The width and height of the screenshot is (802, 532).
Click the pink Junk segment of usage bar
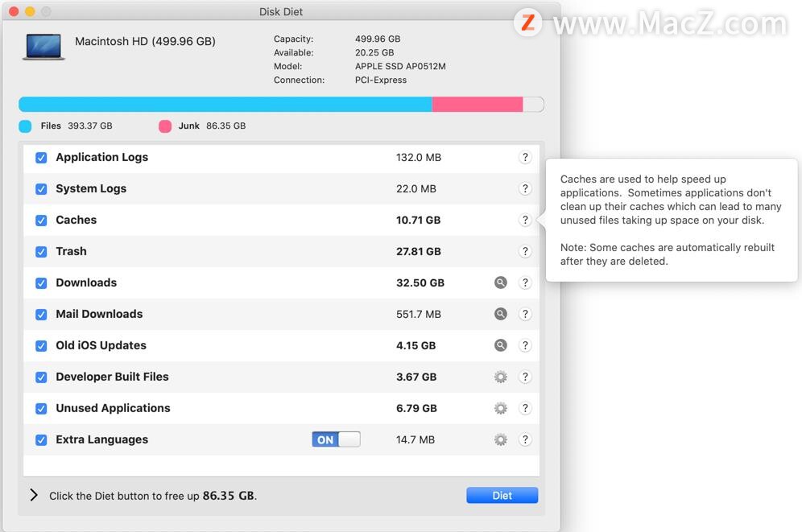point(477,105)
